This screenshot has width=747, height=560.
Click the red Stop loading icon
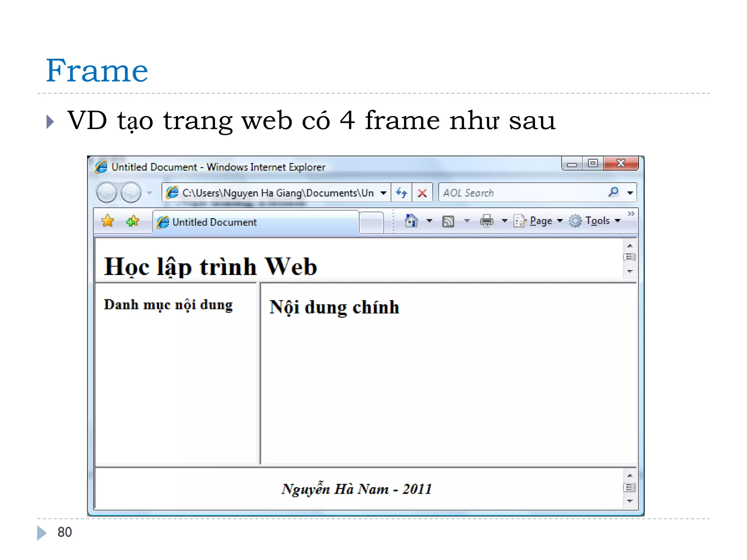(x=422, y=193)
